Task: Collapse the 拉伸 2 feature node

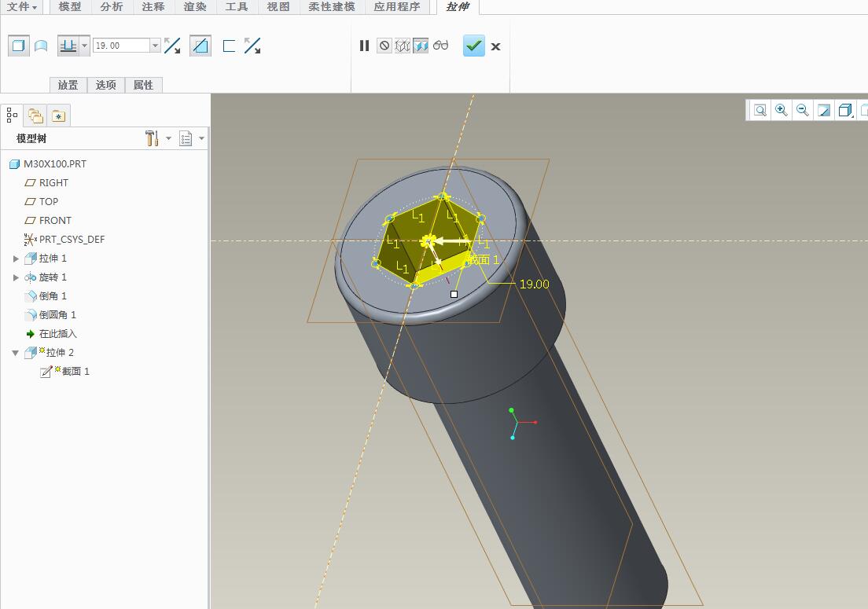Action: click(16, 352)
